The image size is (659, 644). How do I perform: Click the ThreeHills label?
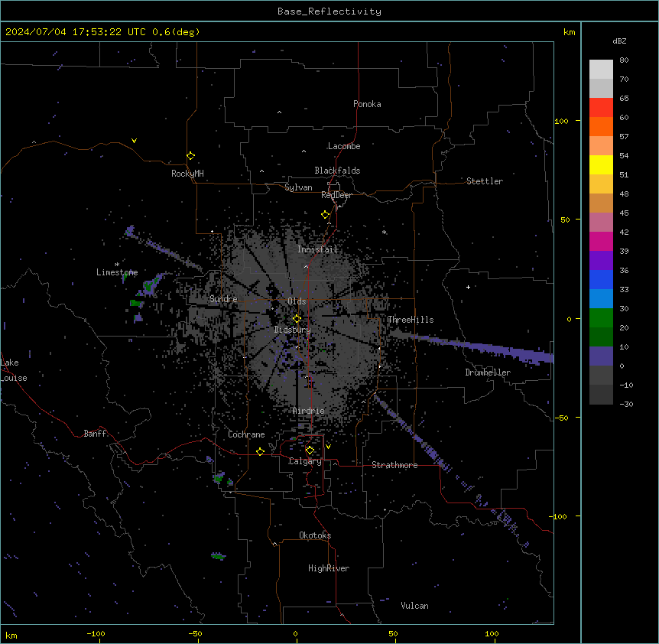(x=411, y=320)
